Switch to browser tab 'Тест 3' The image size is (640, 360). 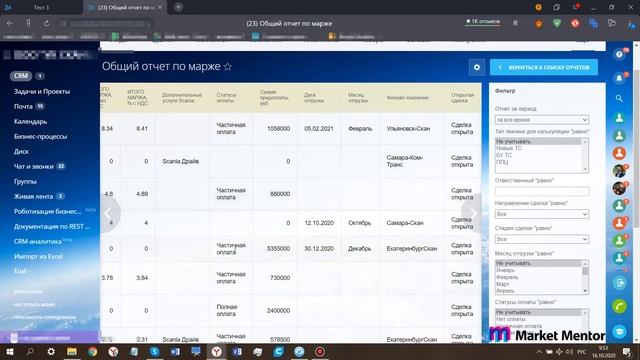coord(41,7)
